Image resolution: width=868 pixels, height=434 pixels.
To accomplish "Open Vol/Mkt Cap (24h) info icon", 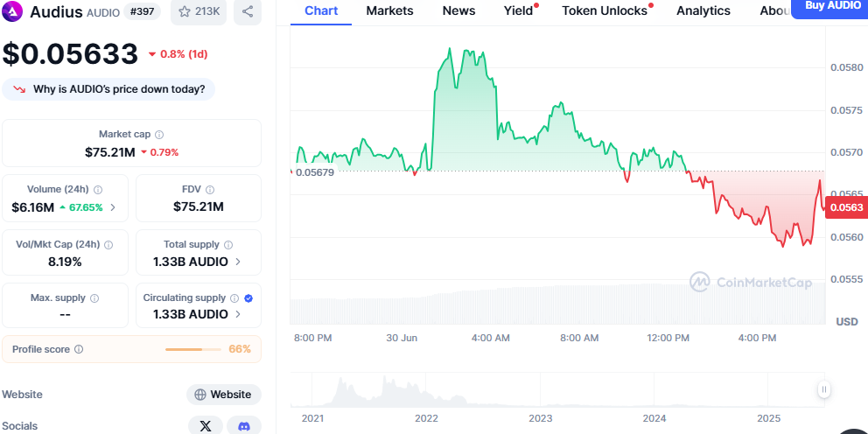I will click(108, 245).
